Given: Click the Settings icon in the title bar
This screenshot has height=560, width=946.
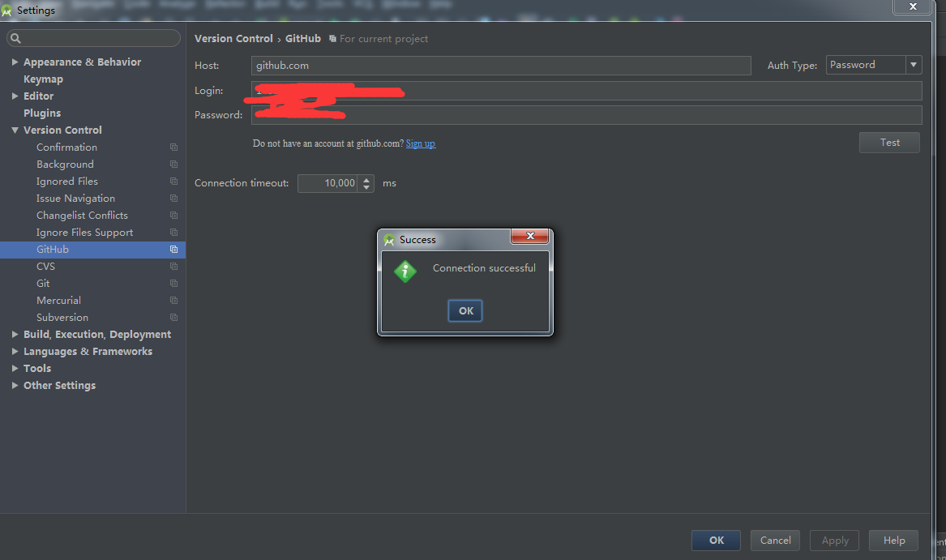Looking at the screenshot, I should 8,10.
